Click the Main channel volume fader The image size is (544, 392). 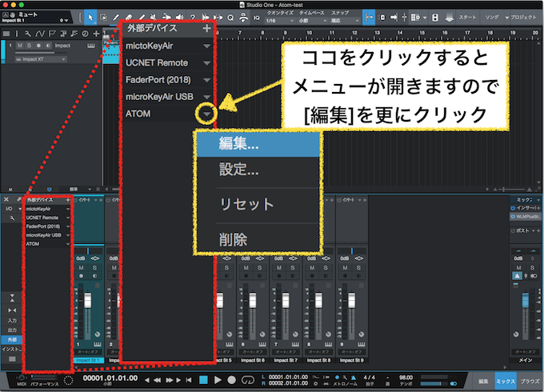click(526, 300)
